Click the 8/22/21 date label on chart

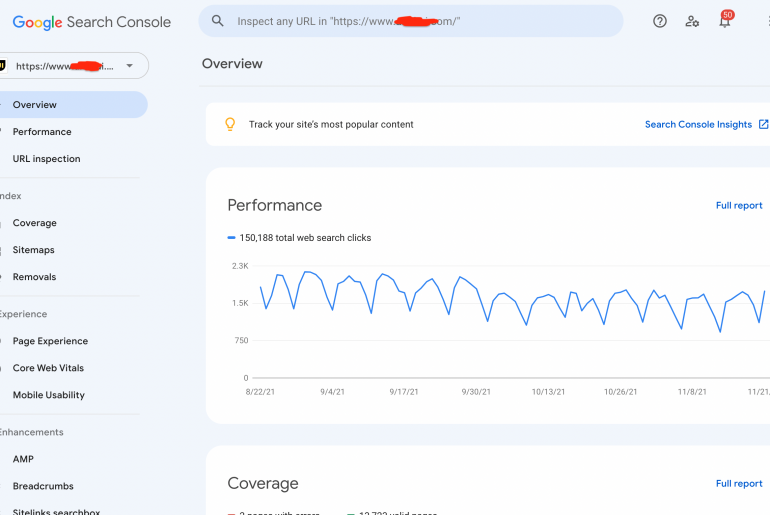(260, 392)
